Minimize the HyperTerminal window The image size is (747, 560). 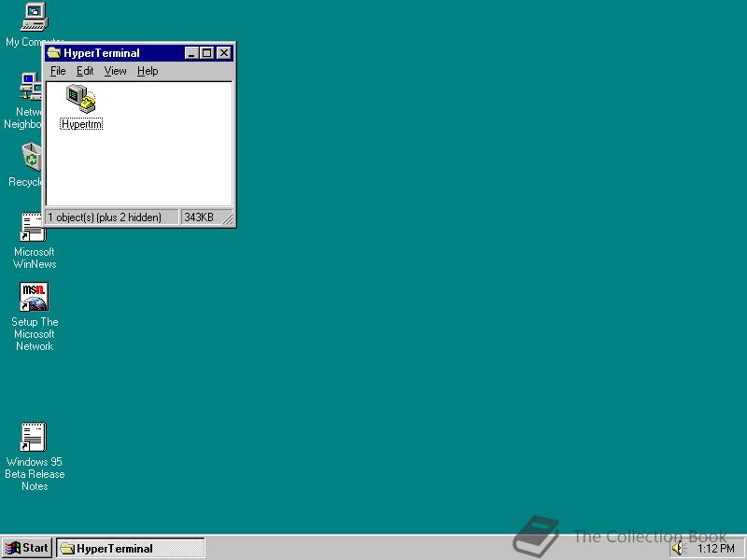coord(191,53)
